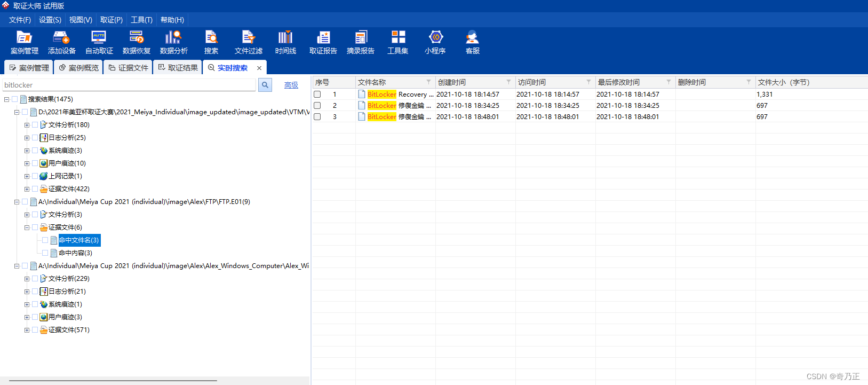Switch to the 取证结果 tab
This screenshot has width=868, height=385.
coord(178,68)
